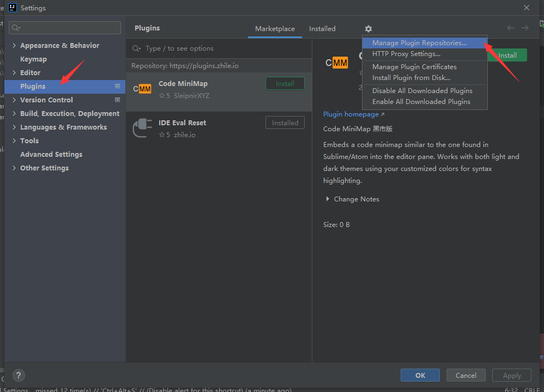Viewport: 544px width, 392px height.
Task: Focus the plugin search field
Action: point(219,48)
